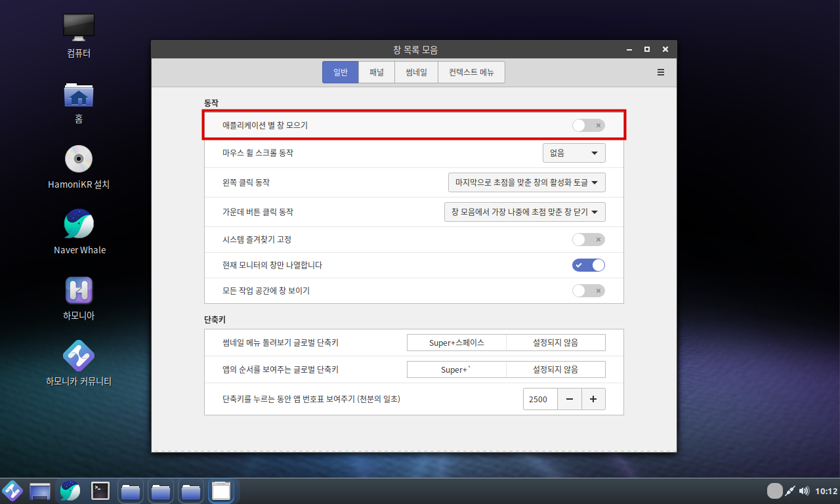Switch to the 일반 tab
This screenshot has width=840, height=504.
(341, 72)
